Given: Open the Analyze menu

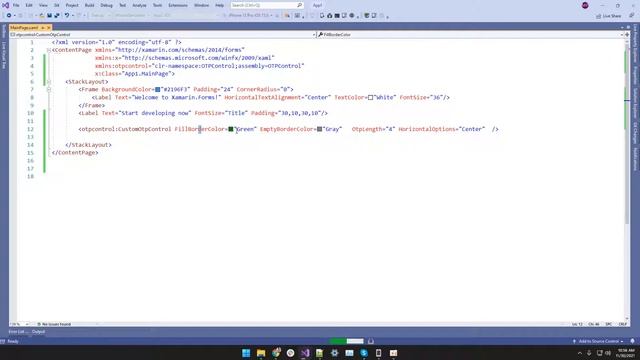Looking at the screenshot, I should pyautogui.click(x=139, y=5).
